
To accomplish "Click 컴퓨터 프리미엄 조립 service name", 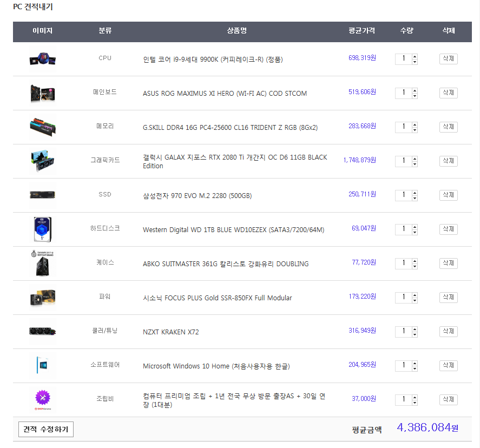I will pyautogui.click(x=234, y=400).
